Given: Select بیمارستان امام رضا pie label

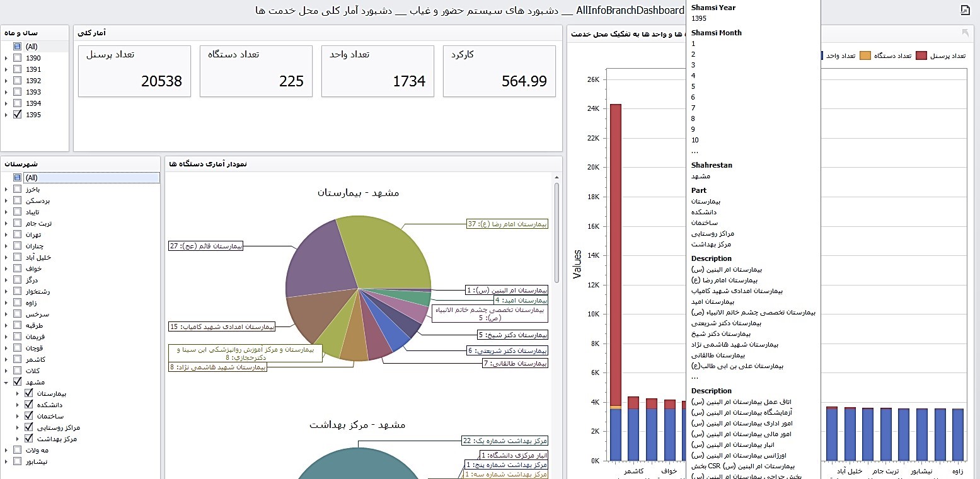Looking at the screenshot, I should pyautogui.click(x=507, y=224).
